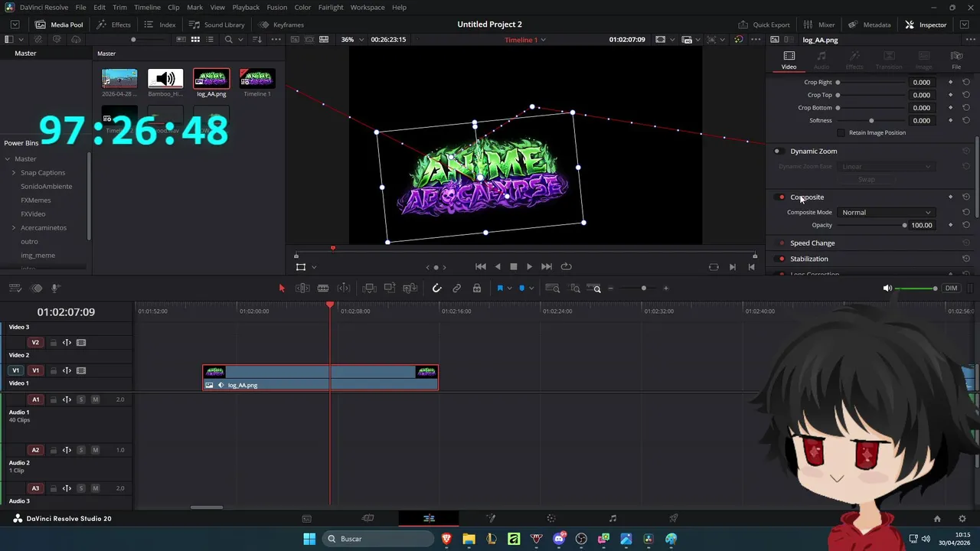Select the arrow Selection Mode tool
Image resolution: width=980 pixels, height=551 pixels.
(282, 289)
